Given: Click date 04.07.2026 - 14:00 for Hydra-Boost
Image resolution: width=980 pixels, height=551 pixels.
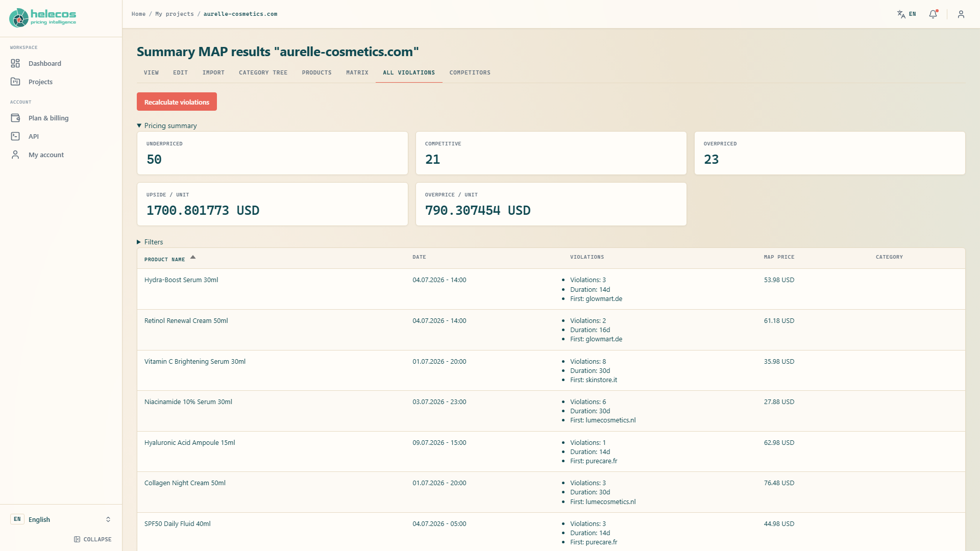Looking at the screenshot, I should click(439, 280).
